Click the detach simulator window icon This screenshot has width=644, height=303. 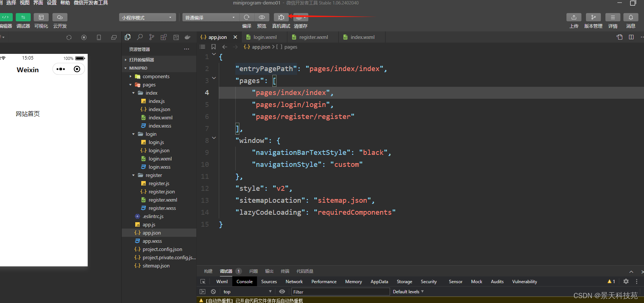point(114,37)
